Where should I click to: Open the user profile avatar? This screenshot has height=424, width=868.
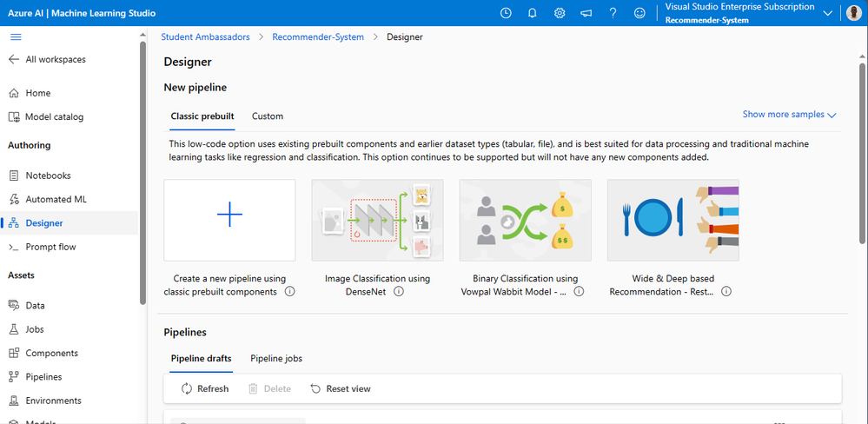[853, 13]
